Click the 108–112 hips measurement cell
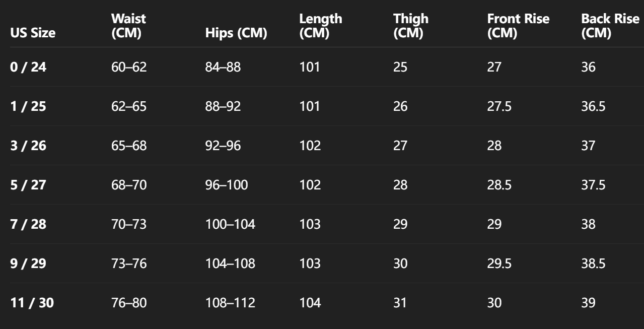This screenshot has width=644, height=329. tap(230, 303)
